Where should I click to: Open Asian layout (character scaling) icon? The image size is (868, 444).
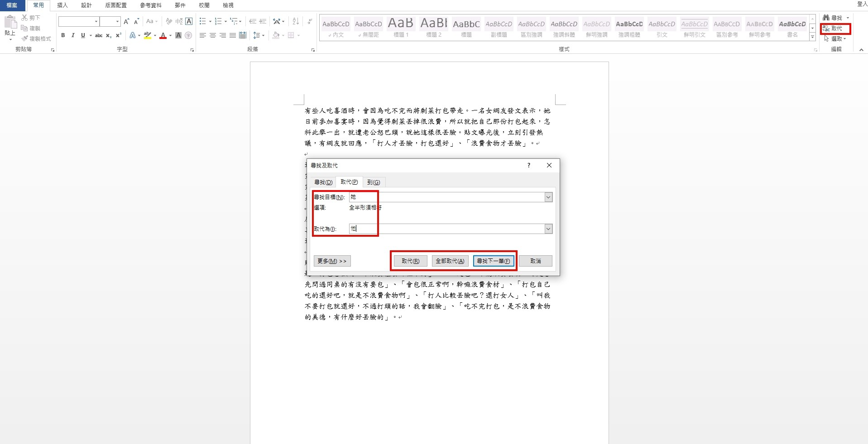coord(277,21)
